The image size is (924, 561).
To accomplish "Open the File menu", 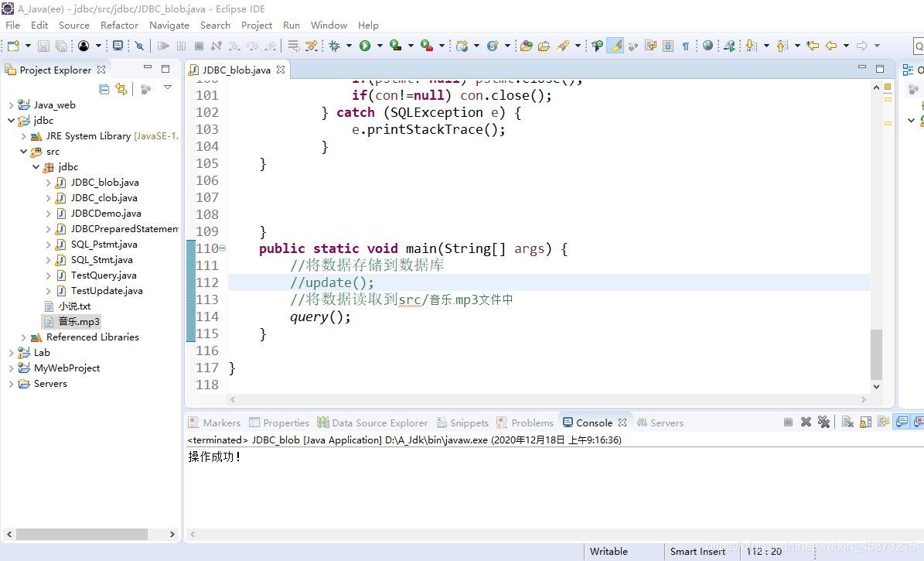I will tap(12, 26).
